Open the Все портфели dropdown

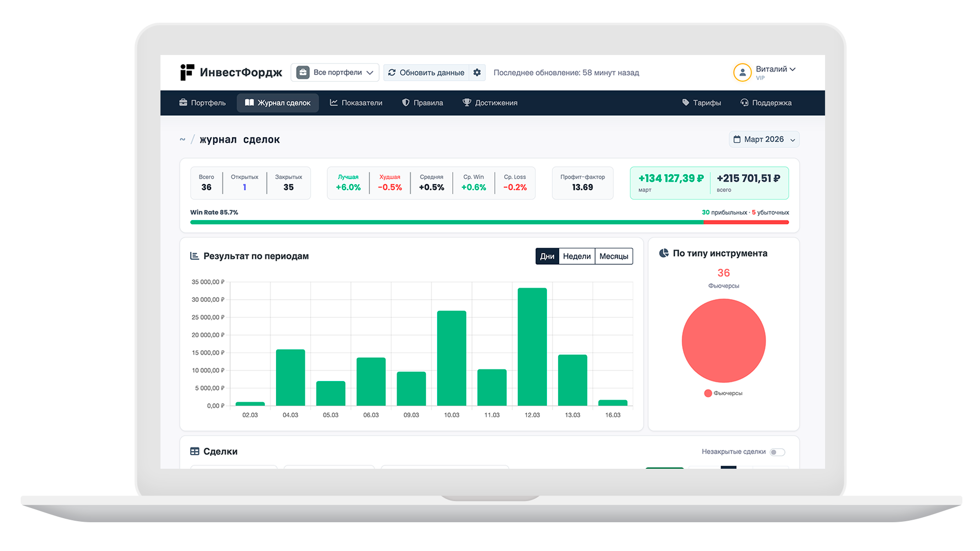(x=335, y=72)
